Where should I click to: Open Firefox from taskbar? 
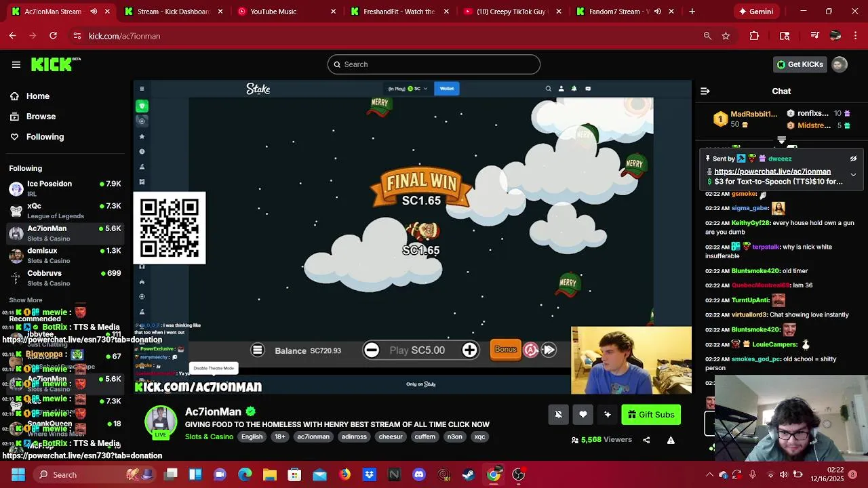344,474
